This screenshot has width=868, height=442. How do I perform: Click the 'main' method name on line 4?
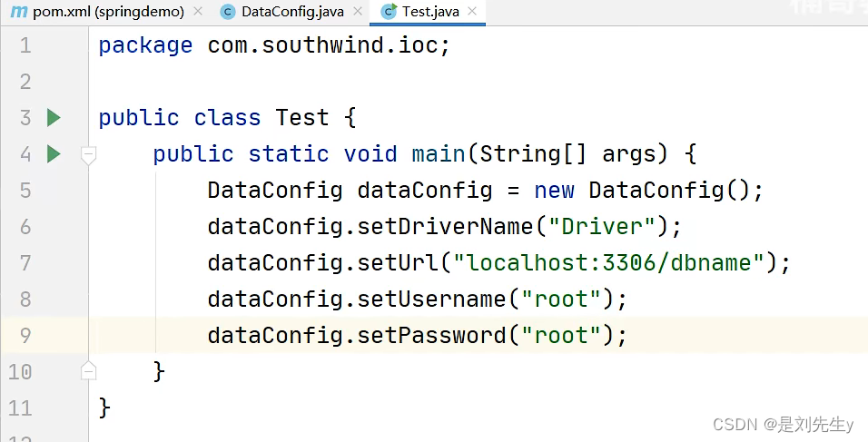click(439, 153)
